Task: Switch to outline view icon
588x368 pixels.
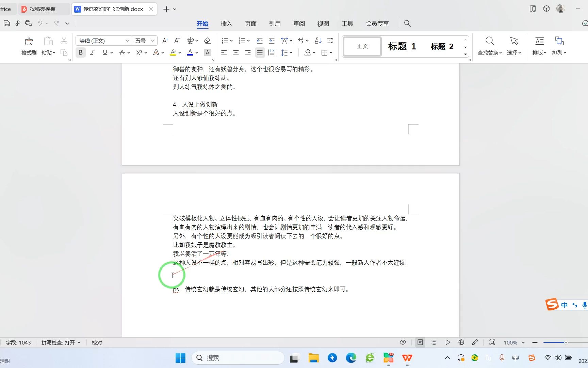Action: tap(434, 342)
